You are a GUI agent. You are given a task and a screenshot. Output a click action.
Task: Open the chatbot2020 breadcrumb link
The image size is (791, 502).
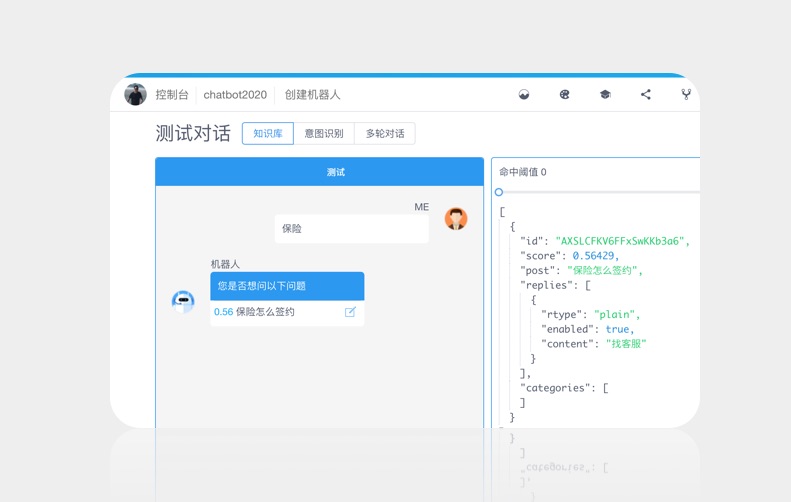tap(235, 95)
